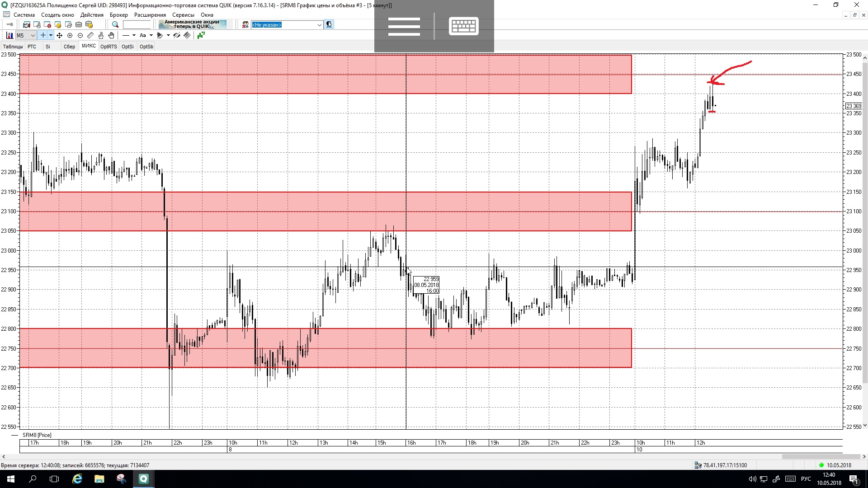Open the Брокер menu
Screen dimensions: 868x488
point(118,15)
